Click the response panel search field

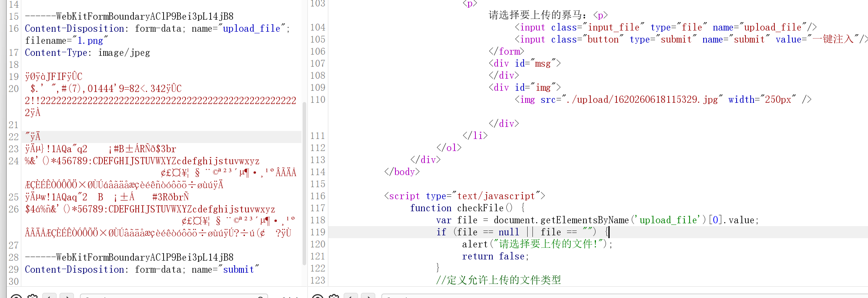click(624, 296)
